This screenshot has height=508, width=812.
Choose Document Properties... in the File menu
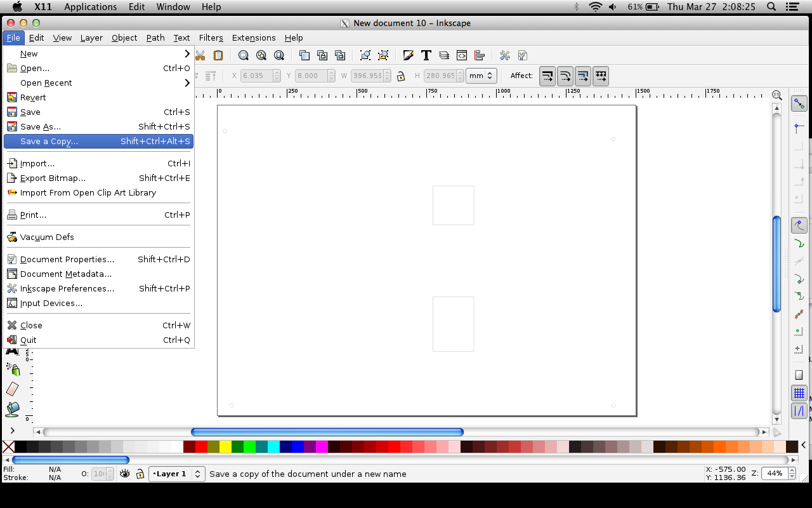pos(98,259)
